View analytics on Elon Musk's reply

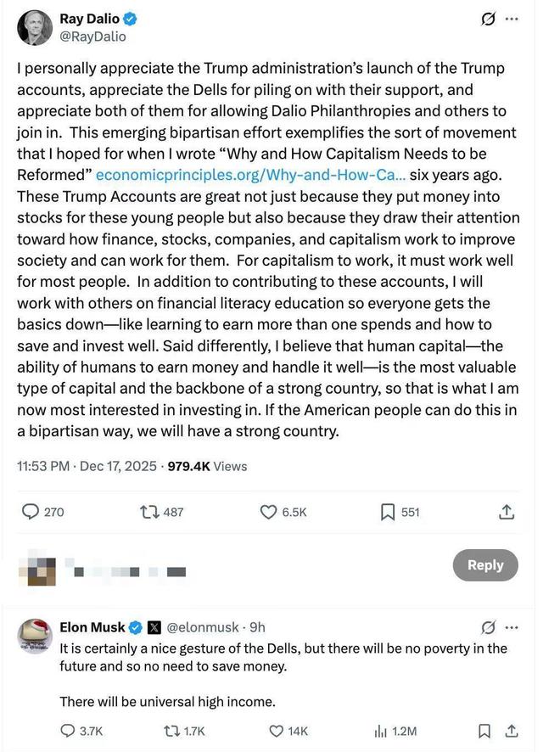point(380,731)
